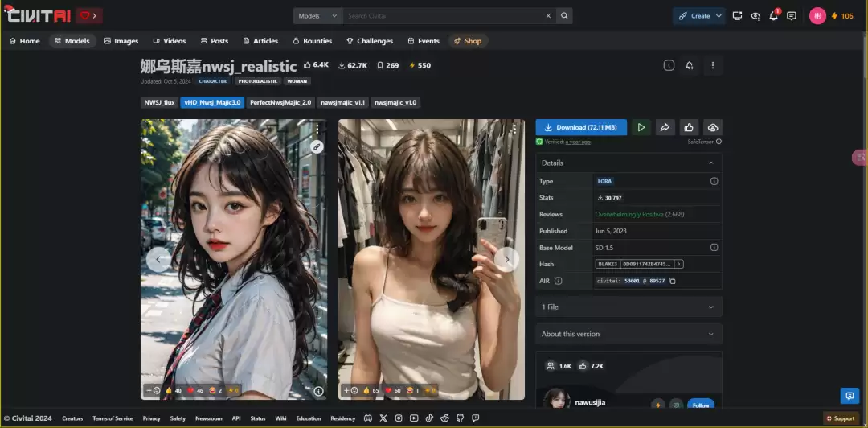Toggle thumbs-up like for this model version

coord(688,127)
